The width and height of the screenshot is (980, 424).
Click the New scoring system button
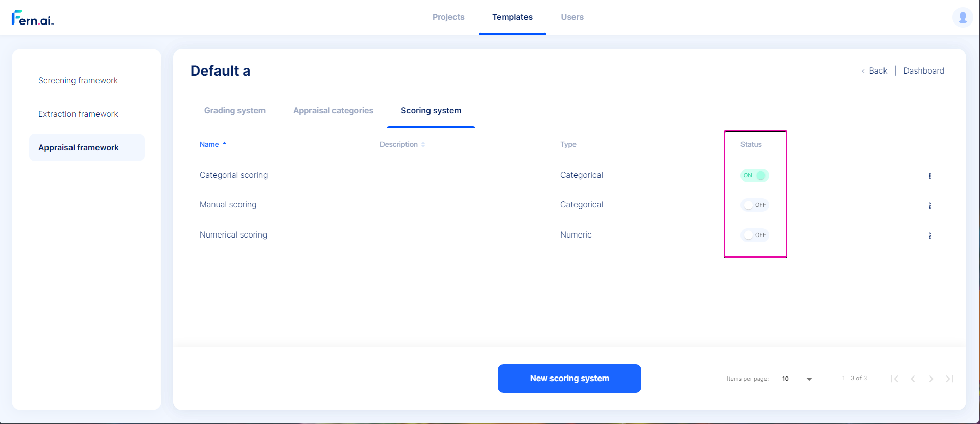pos(569,379)
